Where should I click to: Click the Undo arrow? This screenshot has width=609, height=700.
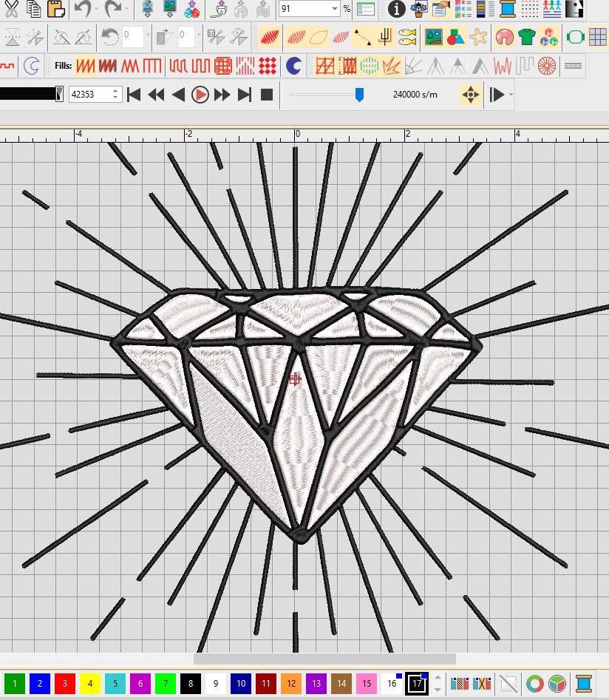81,9
